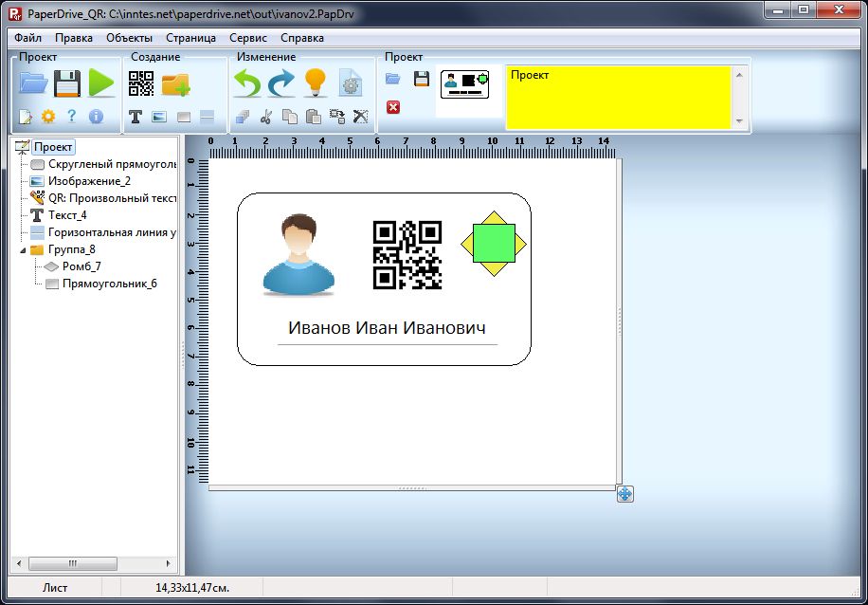Click the green square shape on the canvas
Image resolution: width=868 pixels, height=605 pixels.
(495, 243)
